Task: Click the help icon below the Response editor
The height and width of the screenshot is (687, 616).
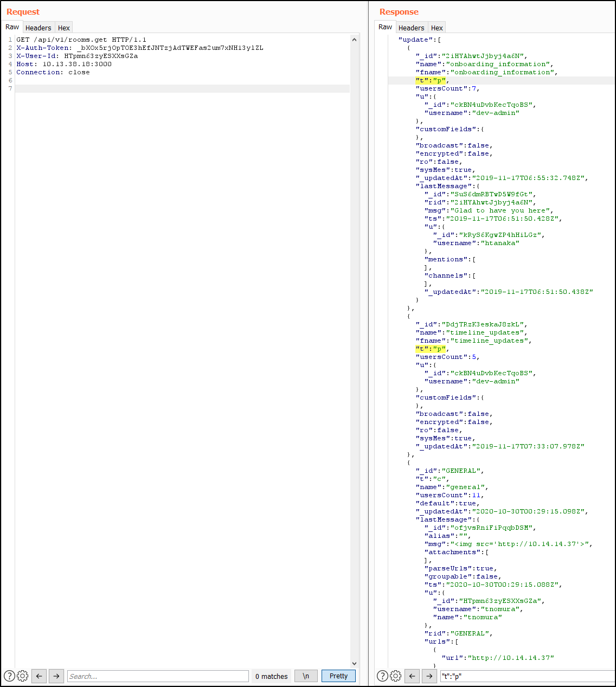Action: [382, 676]
